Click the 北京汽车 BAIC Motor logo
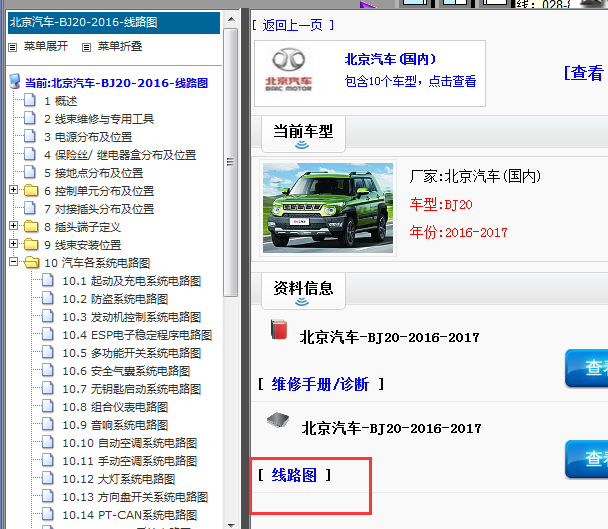The width and height of the screenshot is (608, 529). pos(288,70)
